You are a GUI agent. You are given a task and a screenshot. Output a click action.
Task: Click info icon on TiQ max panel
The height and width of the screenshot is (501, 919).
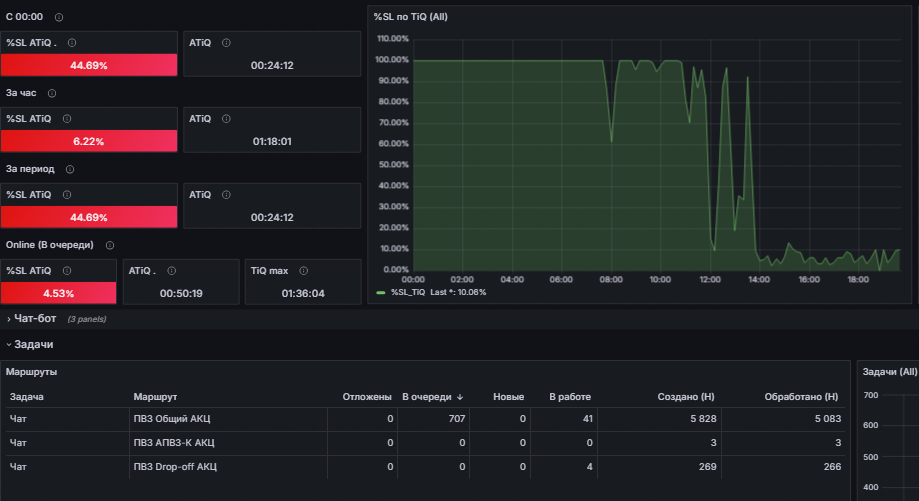[304, 271]
